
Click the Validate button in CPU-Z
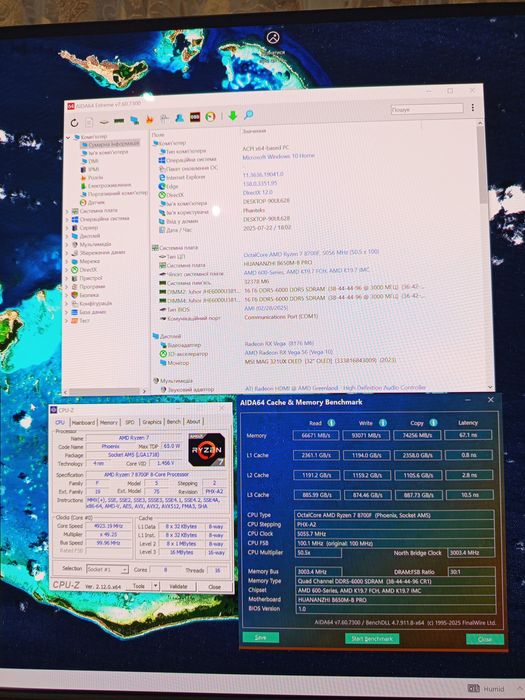[178, 586]
